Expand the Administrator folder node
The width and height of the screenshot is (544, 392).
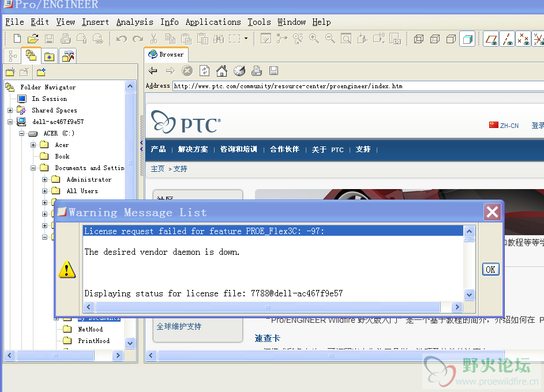(x=44, y=179)
